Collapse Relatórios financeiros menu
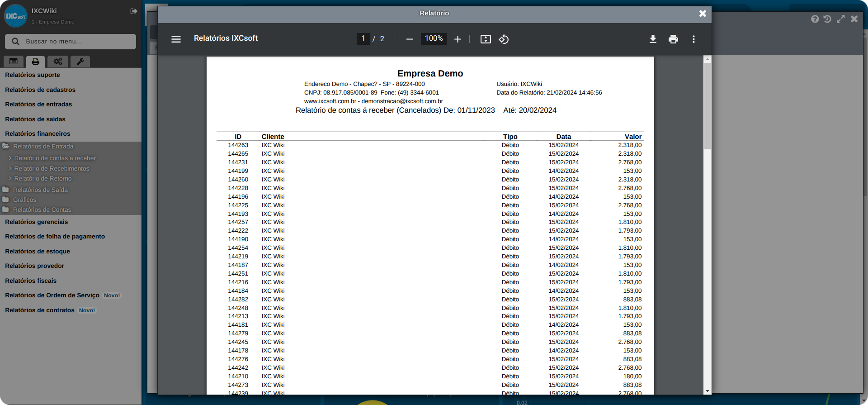Screen dimensions: 868x405 38,134
